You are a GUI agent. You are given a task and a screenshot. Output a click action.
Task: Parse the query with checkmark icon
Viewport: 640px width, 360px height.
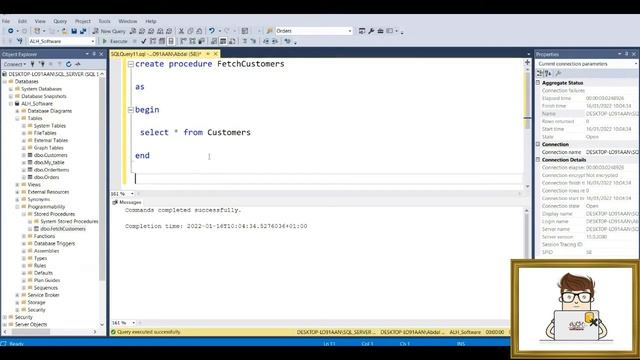click(x=144, y=41)
